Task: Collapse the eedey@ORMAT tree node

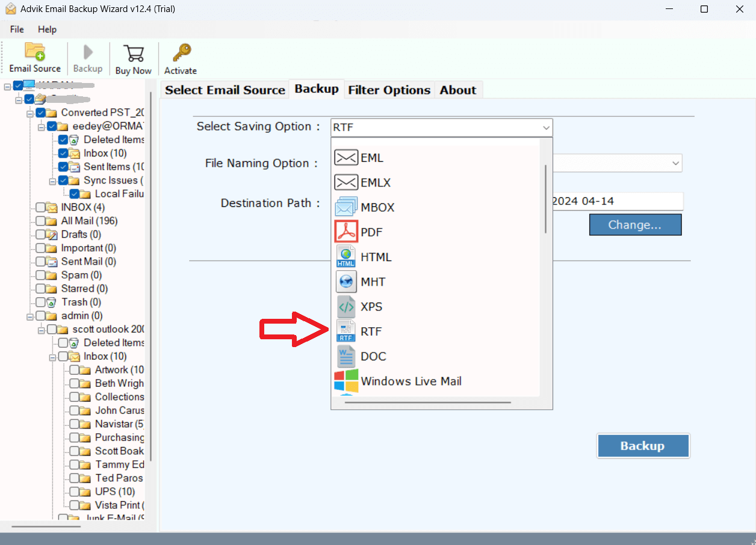Action: (x=42, y=126)
